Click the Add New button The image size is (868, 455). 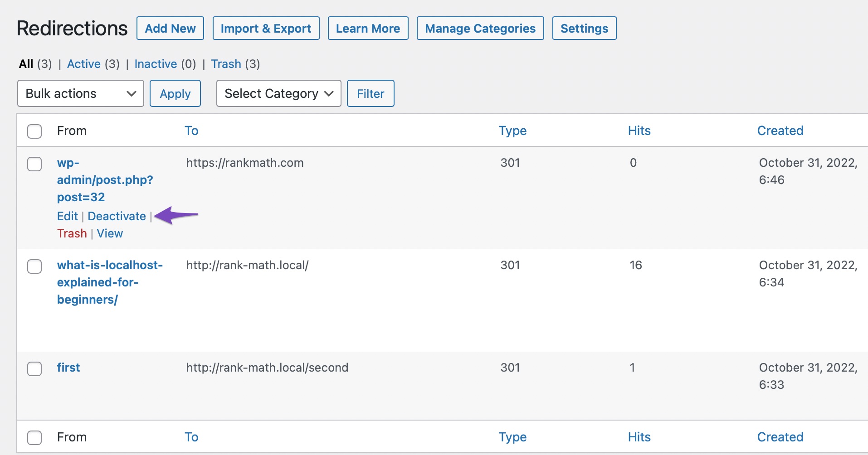click(x=170, y=28)
